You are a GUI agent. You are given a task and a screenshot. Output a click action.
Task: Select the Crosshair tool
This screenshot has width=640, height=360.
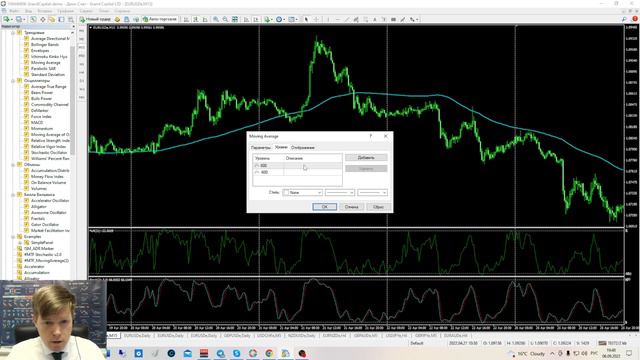[x=316, y=19]
